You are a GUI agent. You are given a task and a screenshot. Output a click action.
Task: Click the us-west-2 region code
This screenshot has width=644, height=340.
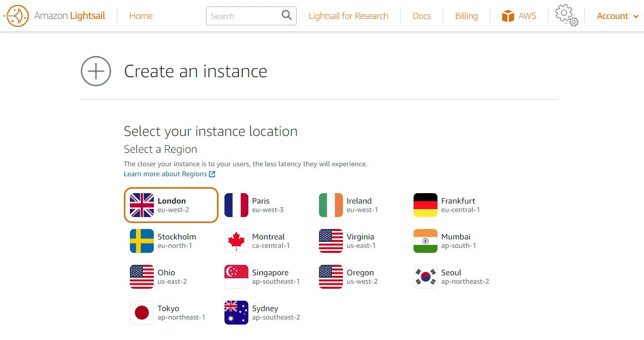click(362, 281)
